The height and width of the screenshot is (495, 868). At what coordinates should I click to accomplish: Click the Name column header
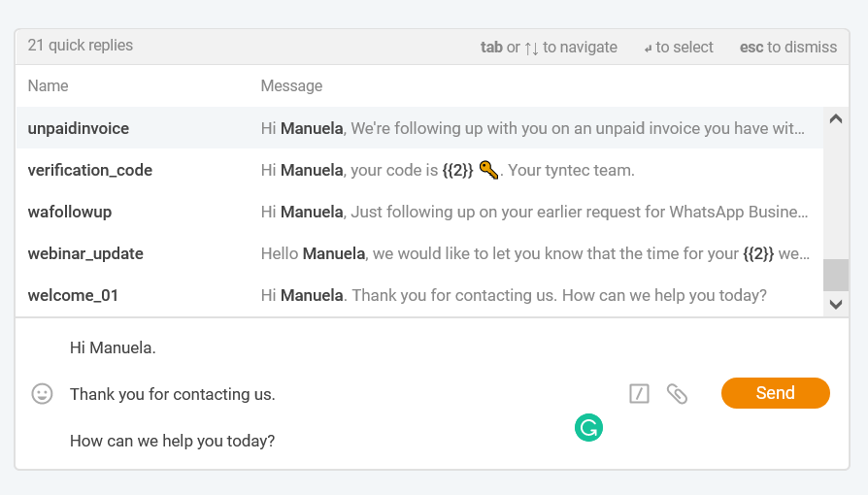(x=49, y=85)
